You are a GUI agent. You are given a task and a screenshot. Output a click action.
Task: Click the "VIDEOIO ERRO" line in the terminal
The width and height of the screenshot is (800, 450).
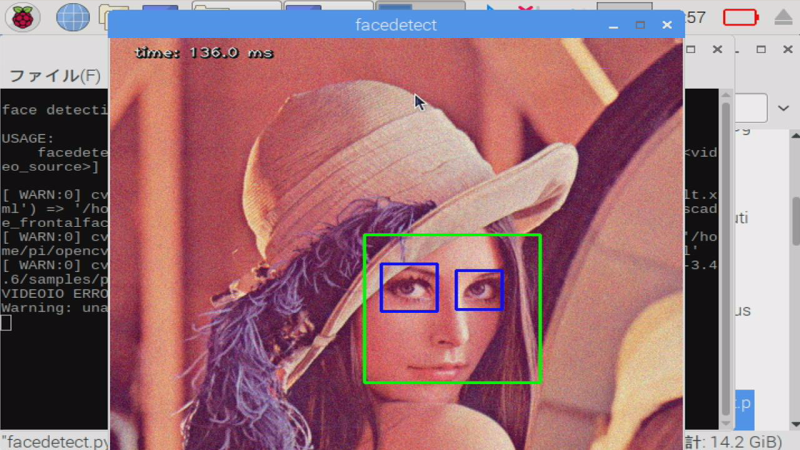click(55, 294)
